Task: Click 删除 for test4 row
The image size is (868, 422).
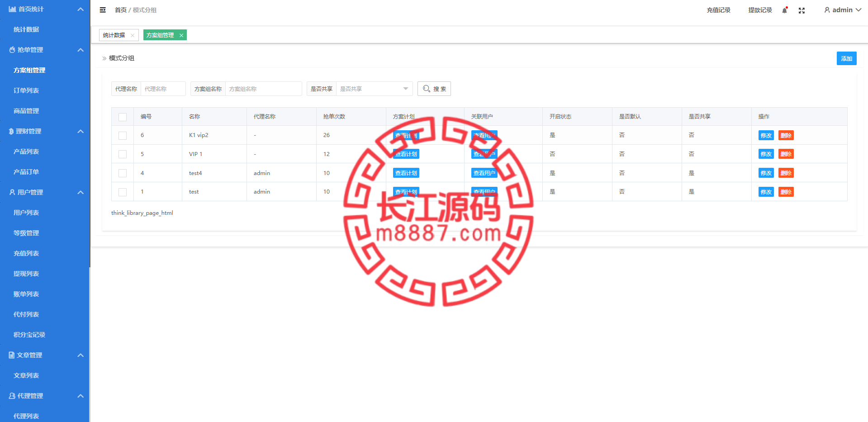Action: (x=786, y=173)
